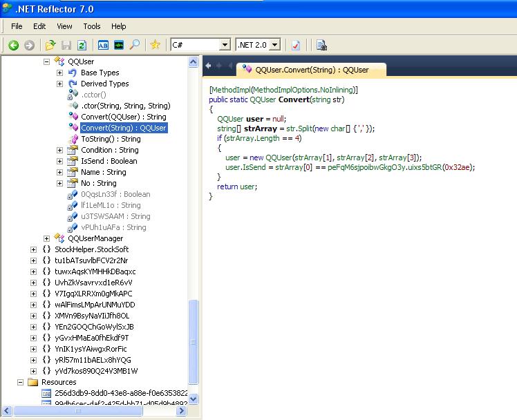This screenshot has height=420, width=517.
Task: Expand the Name : String property
Action: tap(59, 172)
